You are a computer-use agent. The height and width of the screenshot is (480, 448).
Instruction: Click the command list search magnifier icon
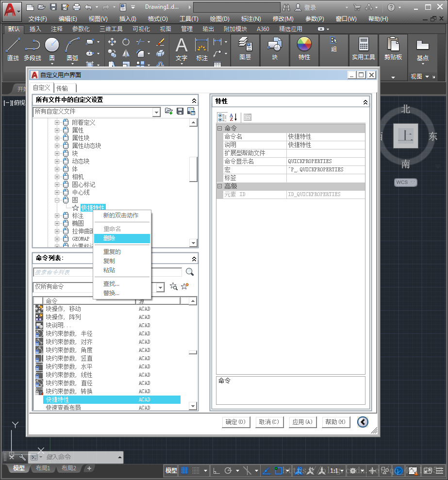point(190,272)
